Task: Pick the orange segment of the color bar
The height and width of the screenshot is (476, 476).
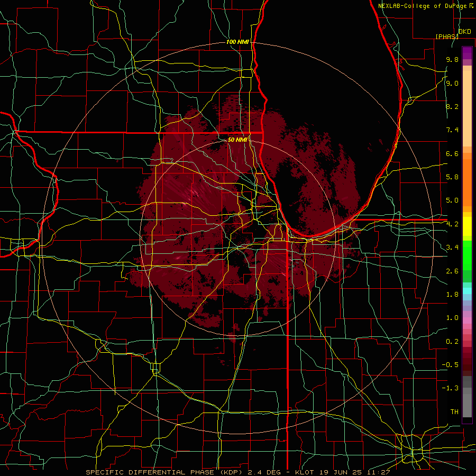Action: [467, 183]
